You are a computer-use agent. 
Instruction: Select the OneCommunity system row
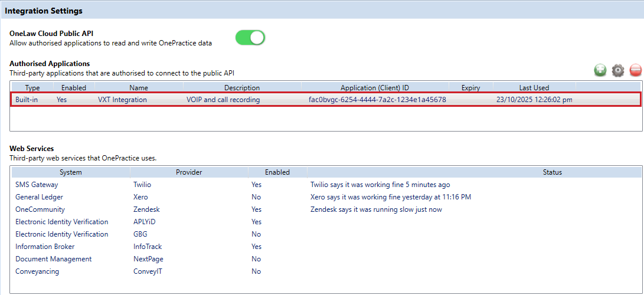click(x=326, y=209)
